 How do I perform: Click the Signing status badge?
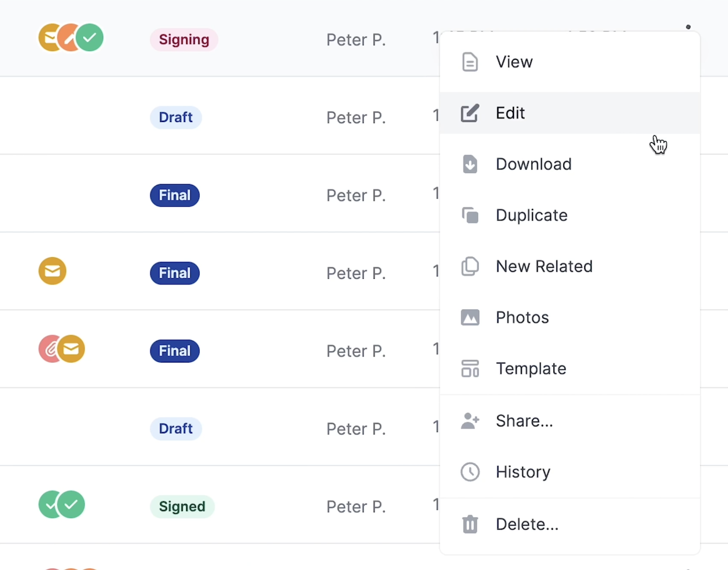point(184,39)
